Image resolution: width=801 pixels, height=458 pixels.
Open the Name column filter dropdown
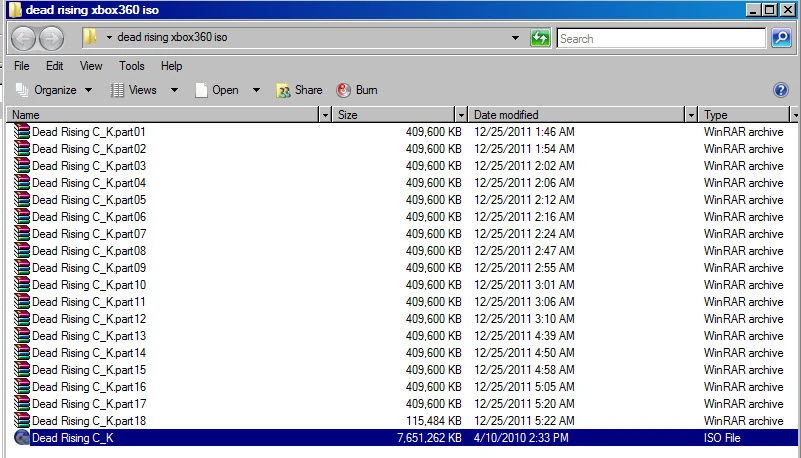(x=325, y=115)
